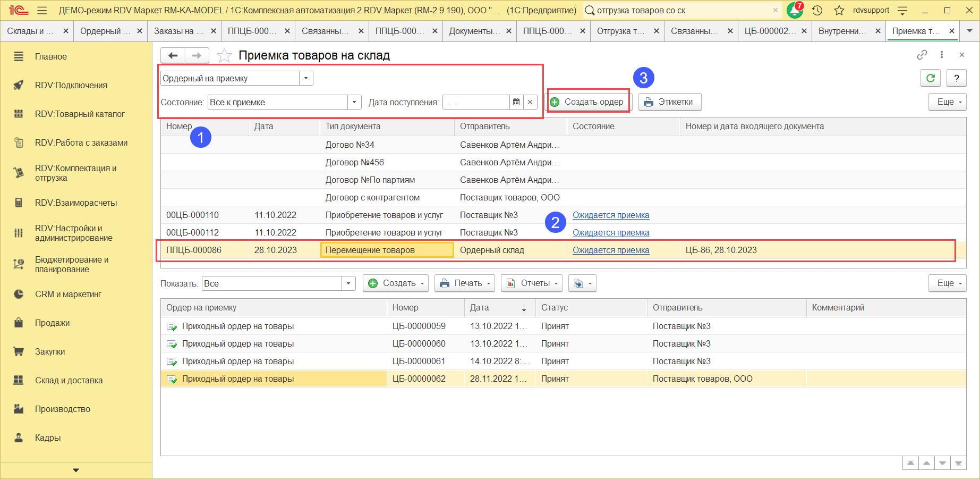Click the favorites star in title bar
Screen dimensions: 980x479
coord(839,10)
